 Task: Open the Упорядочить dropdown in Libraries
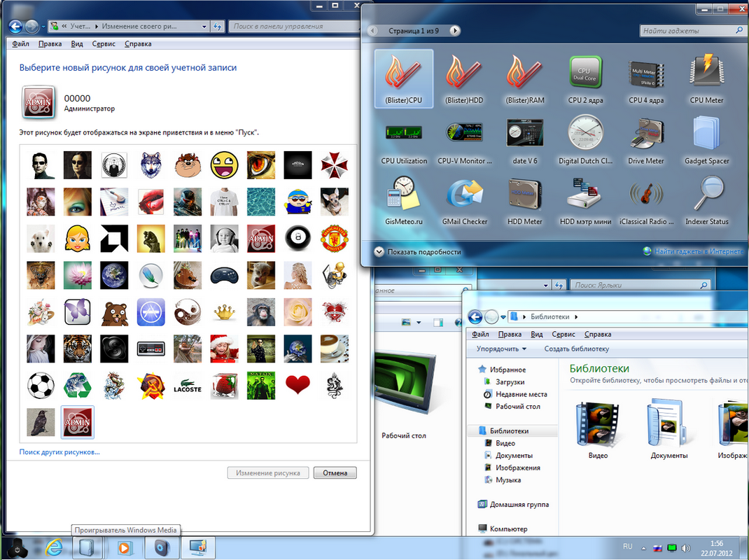pyautogui.click(x=501, y=349)
